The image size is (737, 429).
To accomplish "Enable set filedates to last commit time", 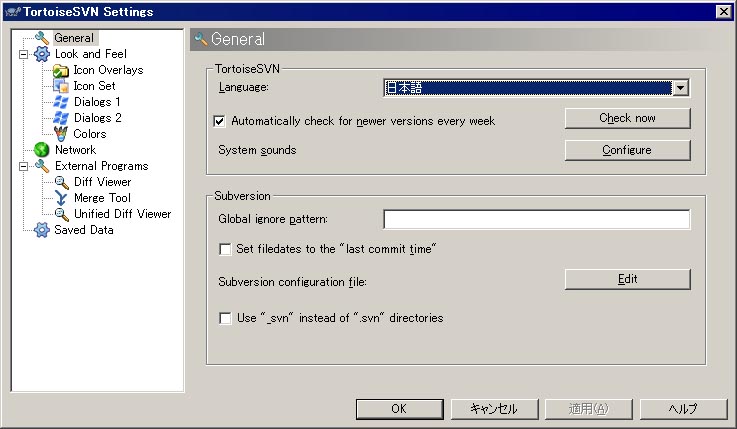I will 225,249.
